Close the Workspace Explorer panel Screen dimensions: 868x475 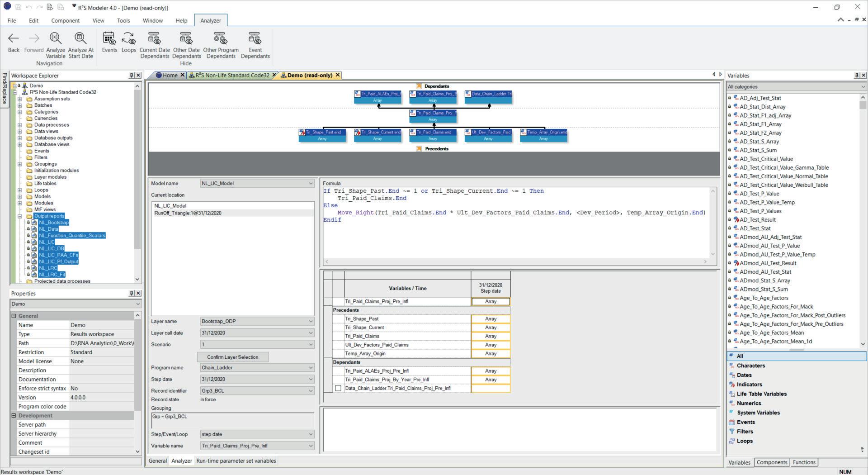(x=138, y=76)
